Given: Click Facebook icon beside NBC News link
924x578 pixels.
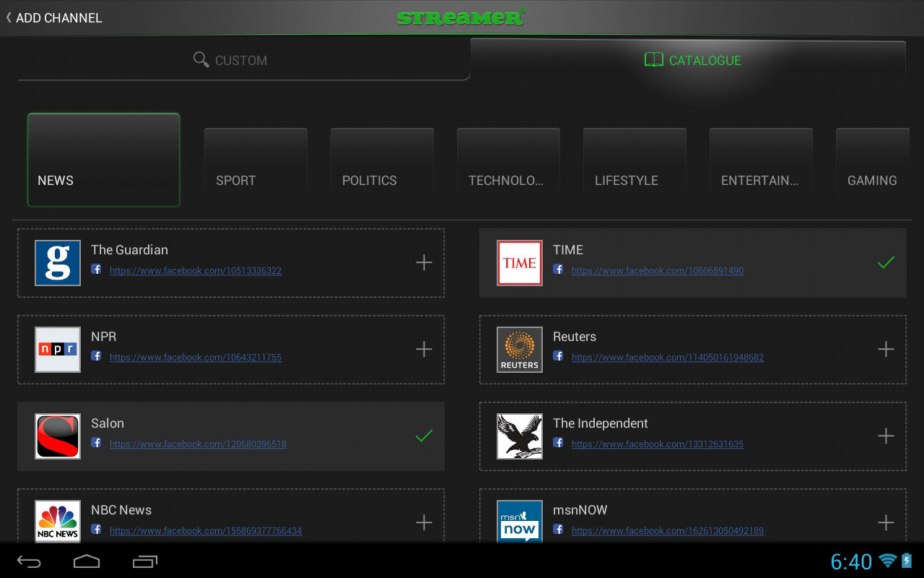Looking at the screenshot, I should (96, 530).
